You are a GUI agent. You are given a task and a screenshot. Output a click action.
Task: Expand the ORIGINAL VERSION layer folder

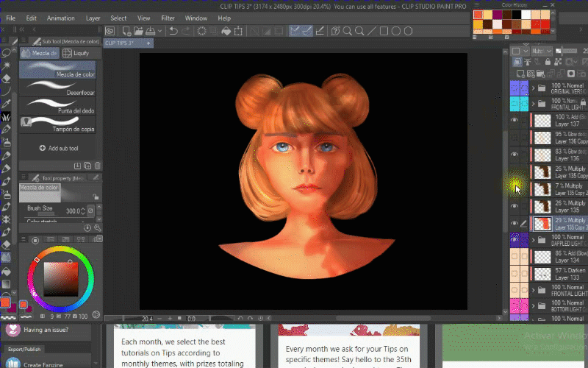[x=533, y=87]
